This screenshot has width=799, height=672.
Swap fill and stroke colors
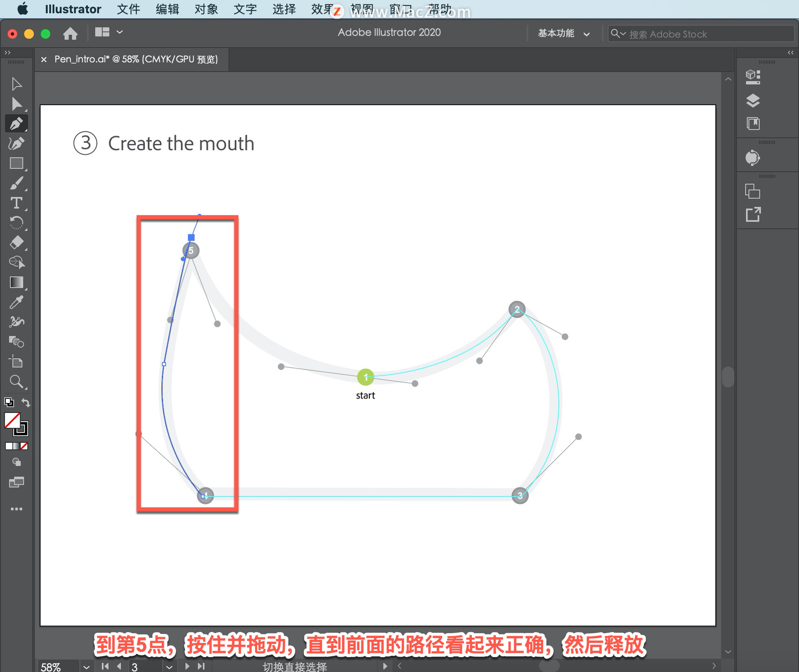pos(26,402)
